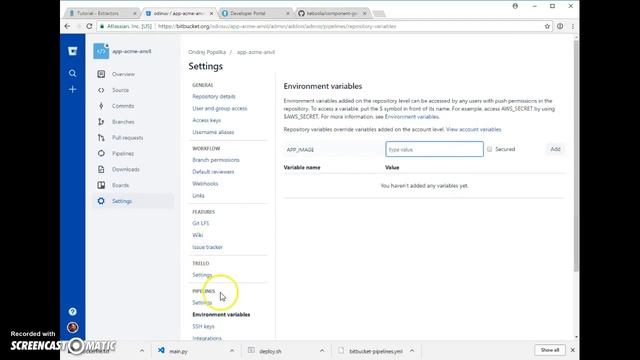Click the Add variable button
The width and height of the screenshot is (640, 360).
(x=555, y=149)
